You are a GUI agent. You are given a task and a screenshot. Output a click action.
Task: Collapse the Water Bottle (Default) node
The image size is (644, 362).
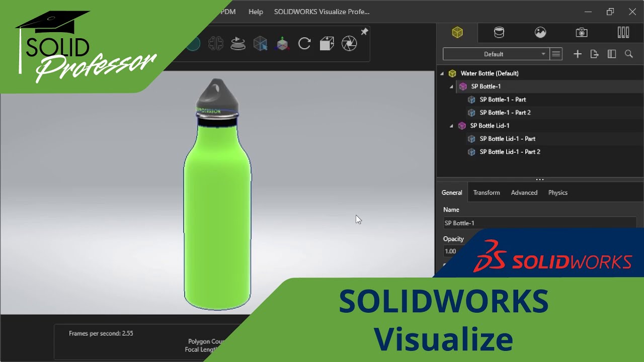442,73
